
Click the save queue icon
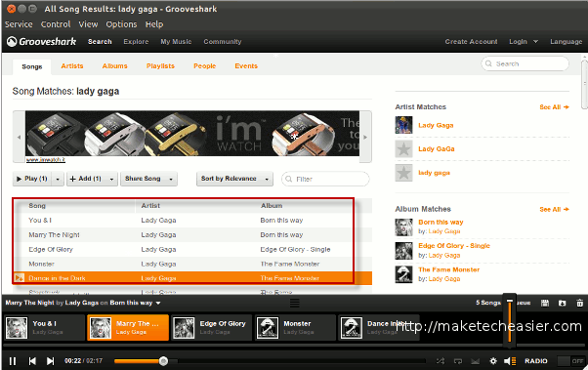[x=545, y=303]
